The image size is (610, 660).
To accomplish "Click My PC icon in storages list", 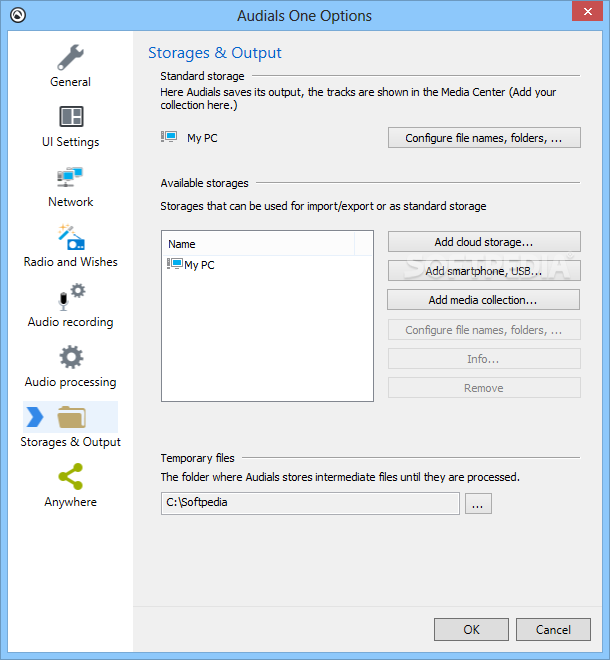I will click(175, 264).
